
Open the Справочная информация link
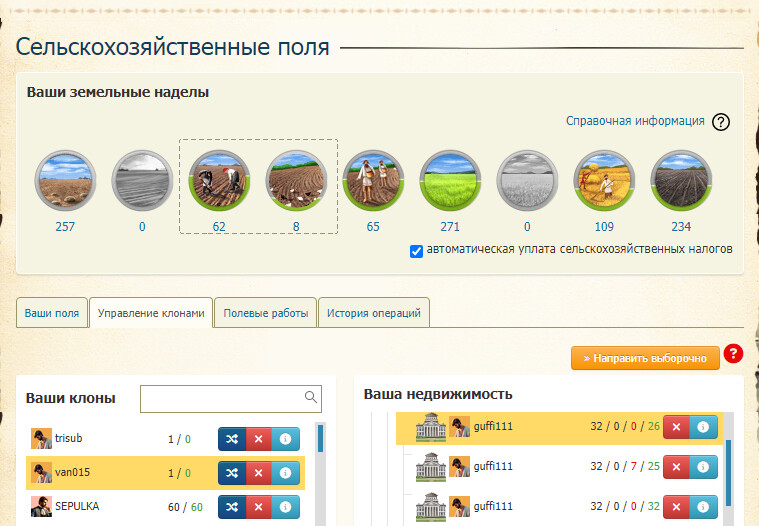[x=635, y=121]
